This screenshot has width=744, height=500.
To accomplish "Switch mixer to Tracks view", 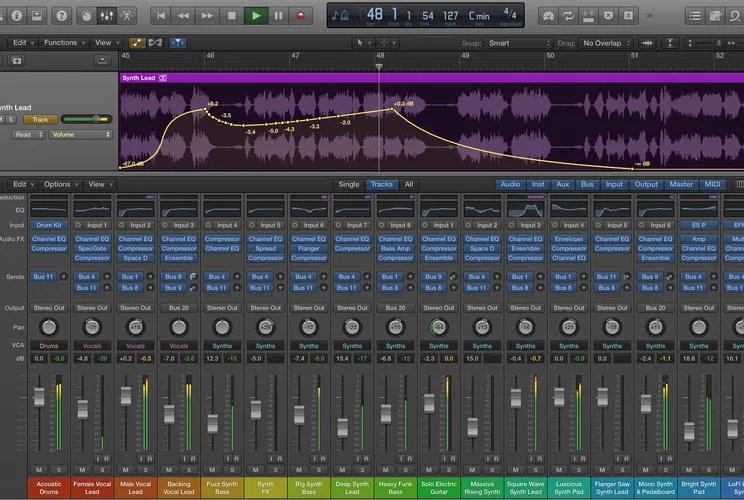I will [381, 184].
